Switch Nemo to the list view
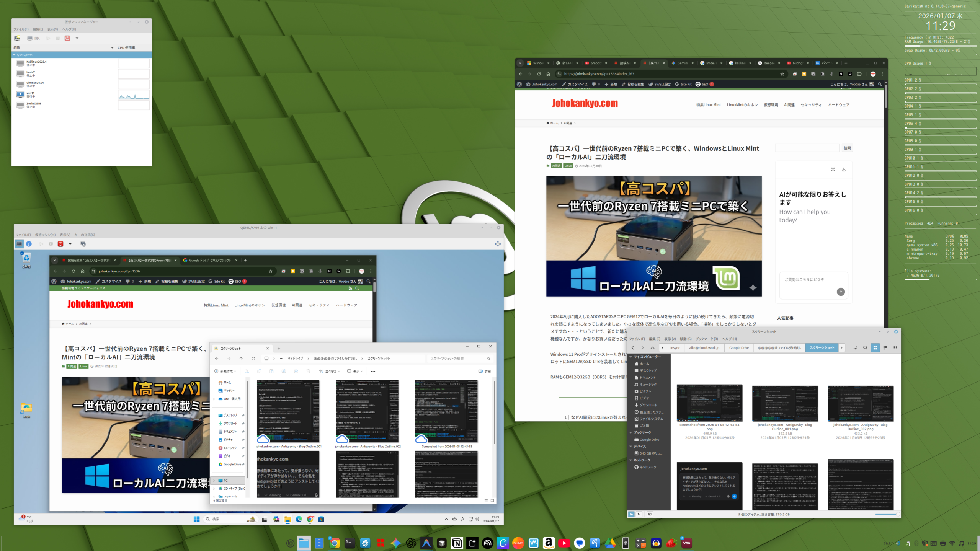Screen dimensions: 980x551 [x=885, y=348]
